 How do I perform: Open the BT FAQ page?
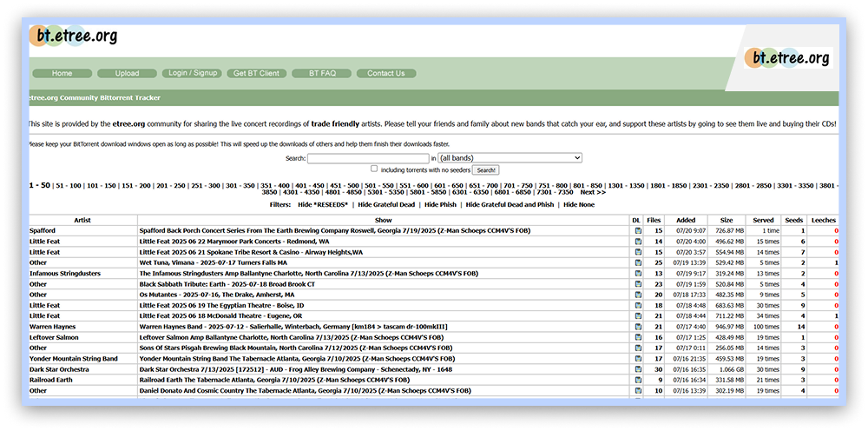pyautogui.click(x=322, y=73)
